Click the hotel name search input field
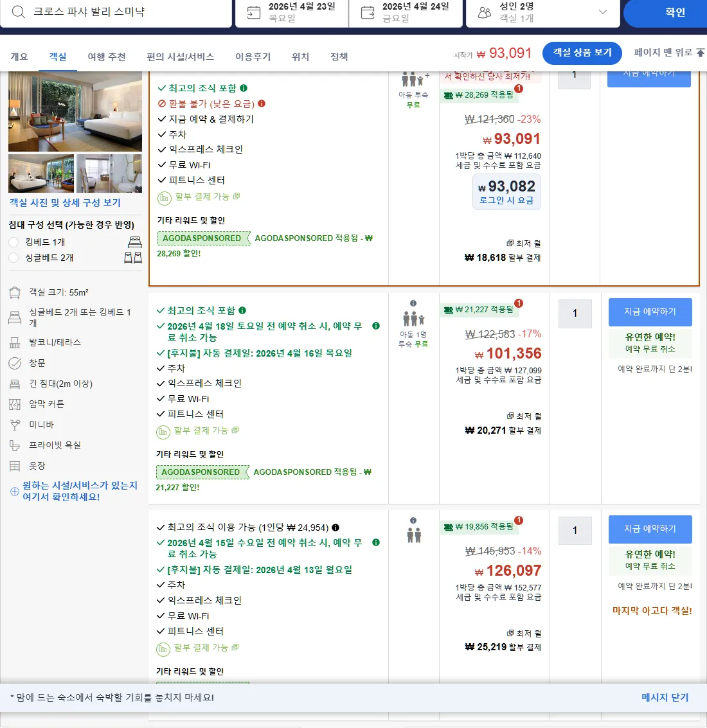 pyautogui.click(x=116, y=12)
